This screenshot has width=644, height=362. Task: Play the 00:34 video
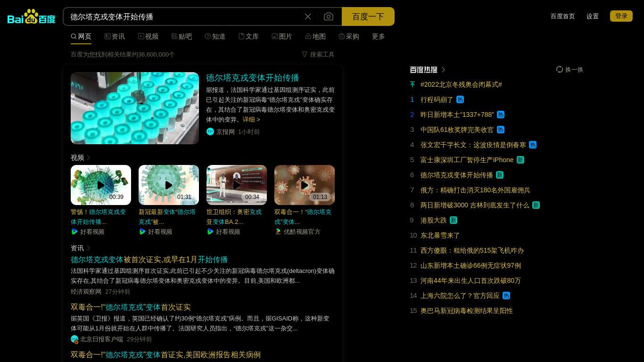pyautogui.click(x=237, y=185)
